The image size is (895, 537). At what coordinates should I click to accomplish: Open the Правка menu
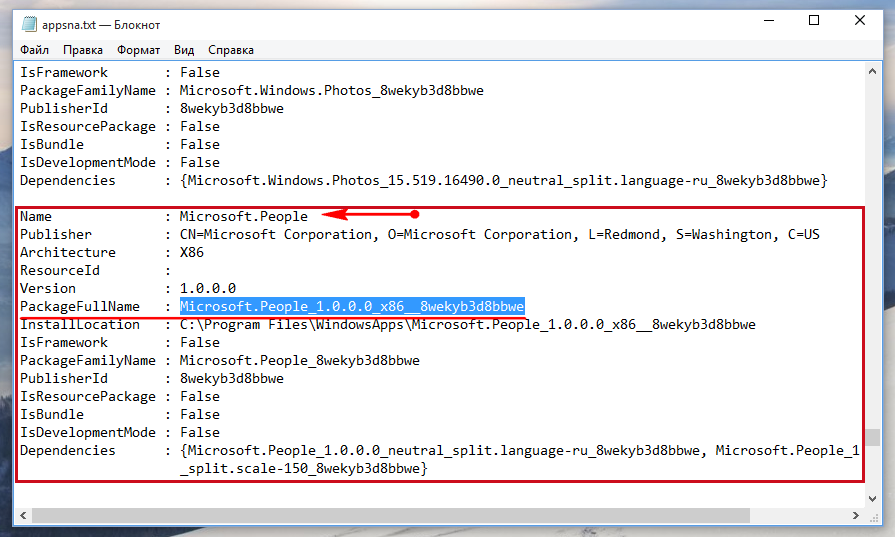pos(83,50)
